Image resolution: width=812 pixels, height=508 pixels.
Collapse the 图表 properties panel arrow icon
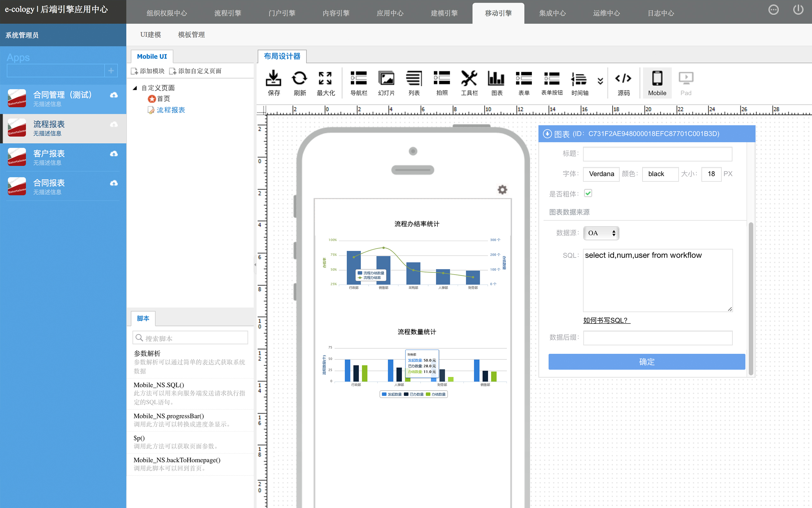547,134
